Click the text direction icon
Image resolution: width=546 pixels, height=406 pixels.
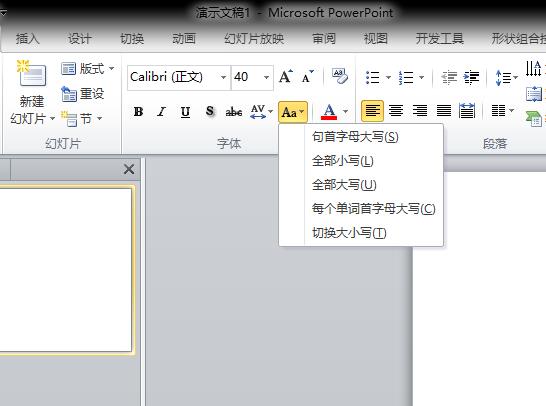pyautogui.click(x=534, y=68)
